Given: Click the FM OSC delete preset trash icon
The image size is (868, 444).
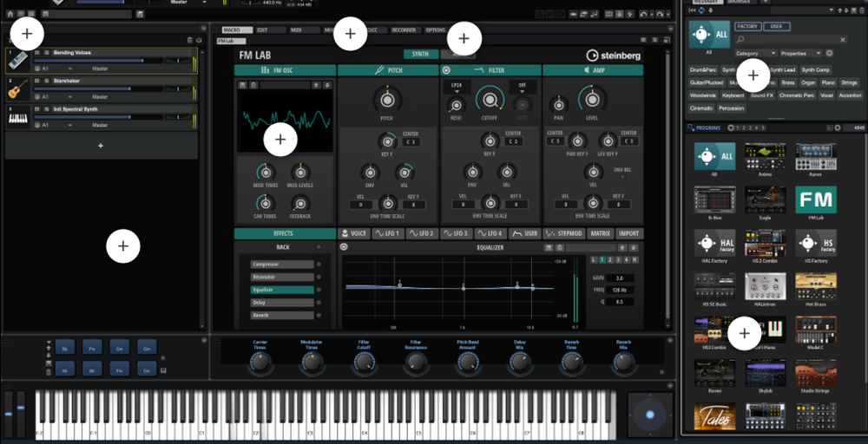Looking at the screenshot, I should [x=253, y=85].
